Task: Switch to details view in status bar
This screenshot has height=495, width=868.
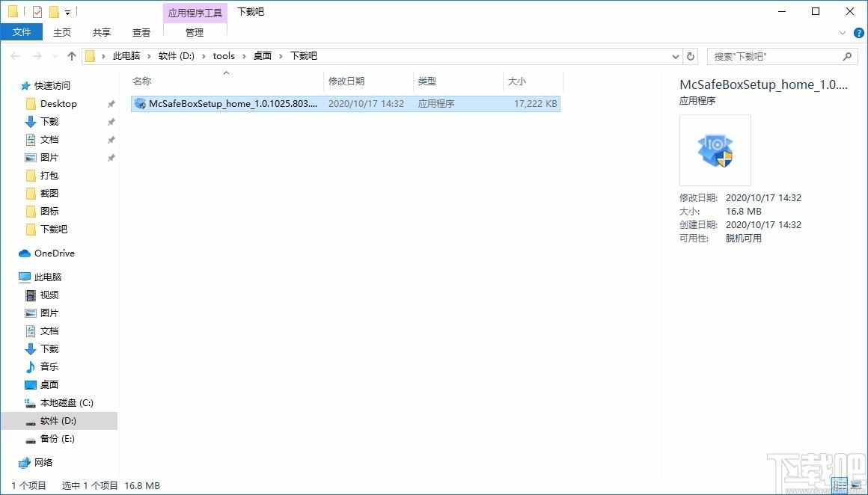Action: pos(841,485)
